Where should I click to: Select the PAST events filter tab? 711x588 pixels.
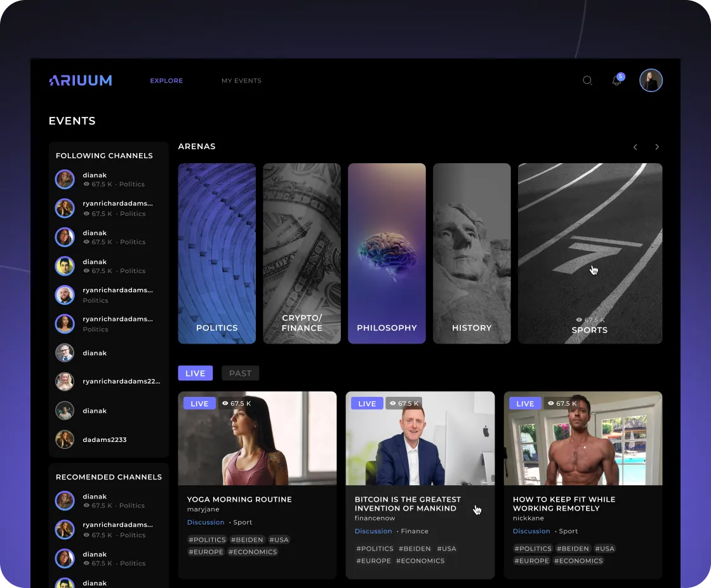tap(241, 373)
